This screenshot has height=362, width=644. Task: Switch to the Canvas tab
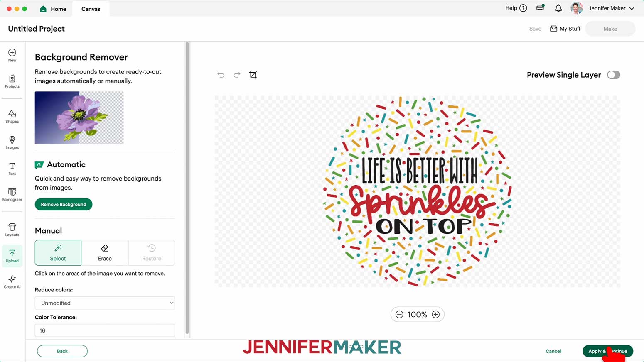pos(91,9)
